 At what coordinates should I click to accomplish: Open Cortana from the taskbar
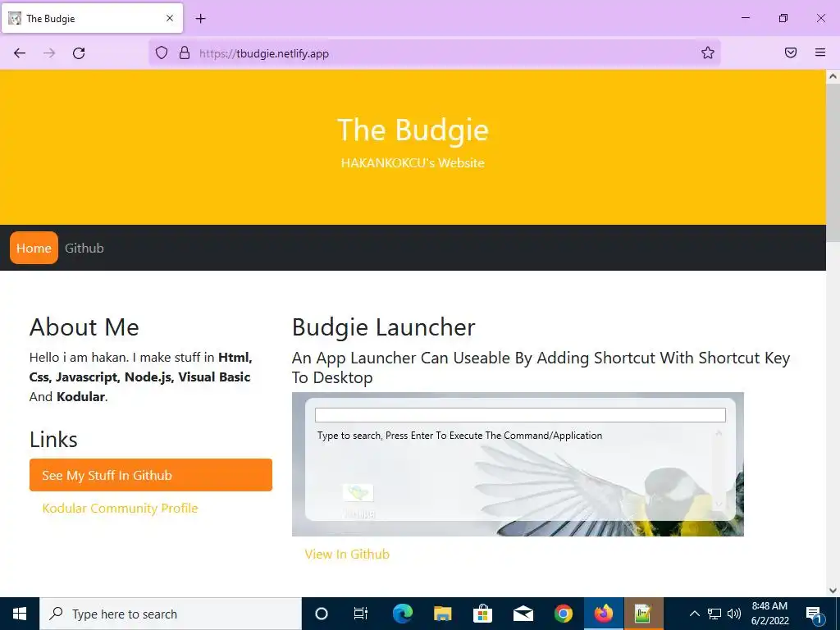(322, 614)
